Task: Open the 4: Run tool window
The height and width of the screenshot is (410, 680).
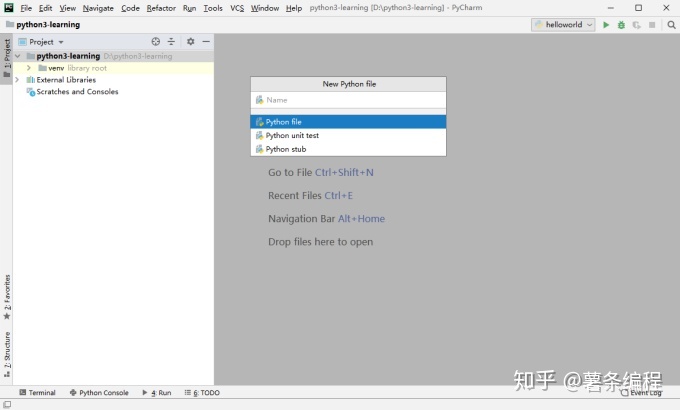Action: [157, 393]
